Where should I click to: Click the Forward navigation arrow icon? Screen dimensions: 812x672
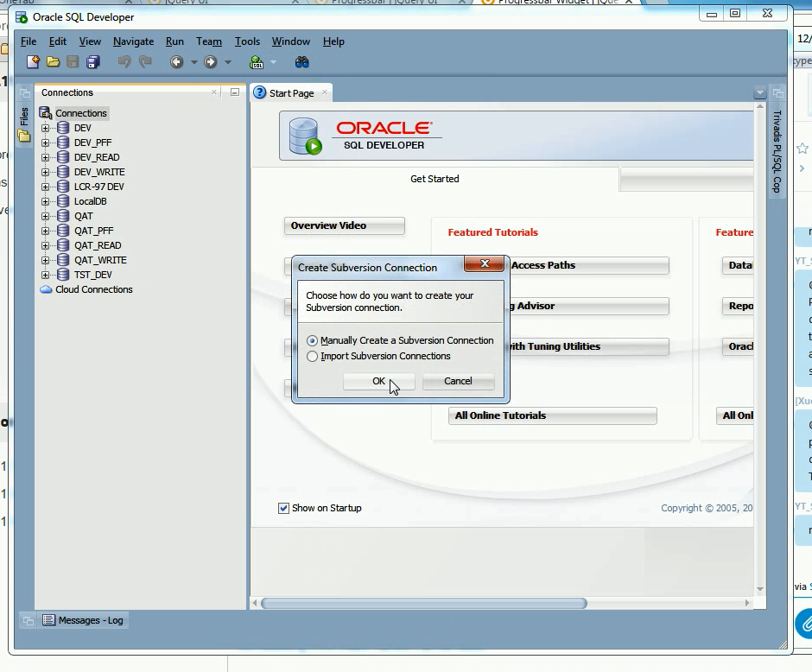(210, 62)
